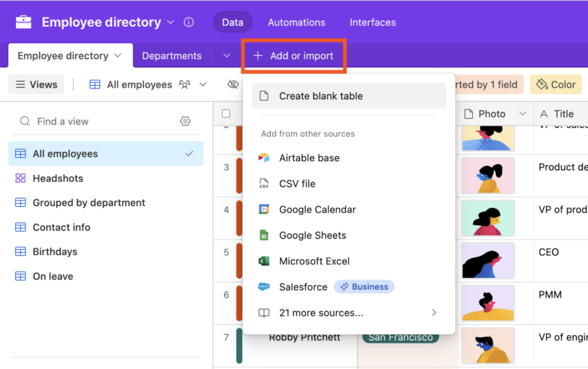Open base info circle icon
588x369 pixels.
(188, 22)
